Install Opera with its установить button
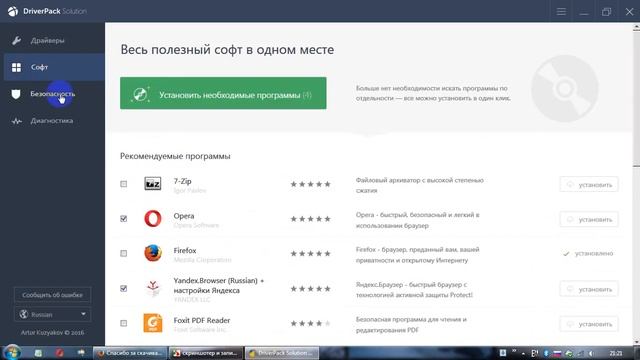 pyautogui.click(x=589, y=219)
